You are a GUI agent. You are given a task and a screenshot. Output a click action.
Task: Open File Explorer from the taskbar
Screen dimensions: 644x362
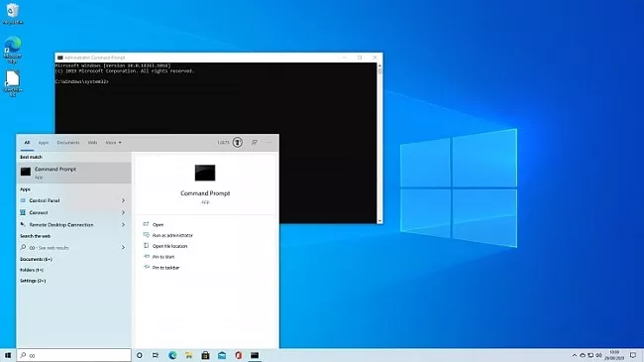pyautogui.click(x=188, y=355)
